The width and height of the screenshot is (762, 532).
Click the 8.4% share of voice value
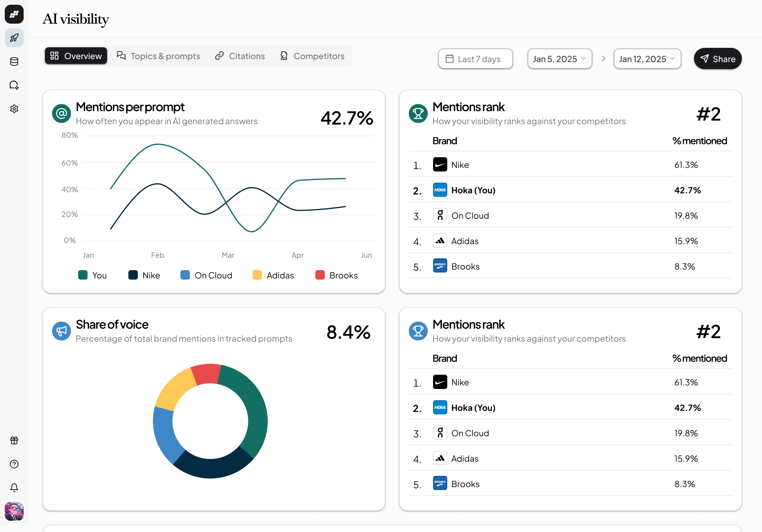pos(348,332)
